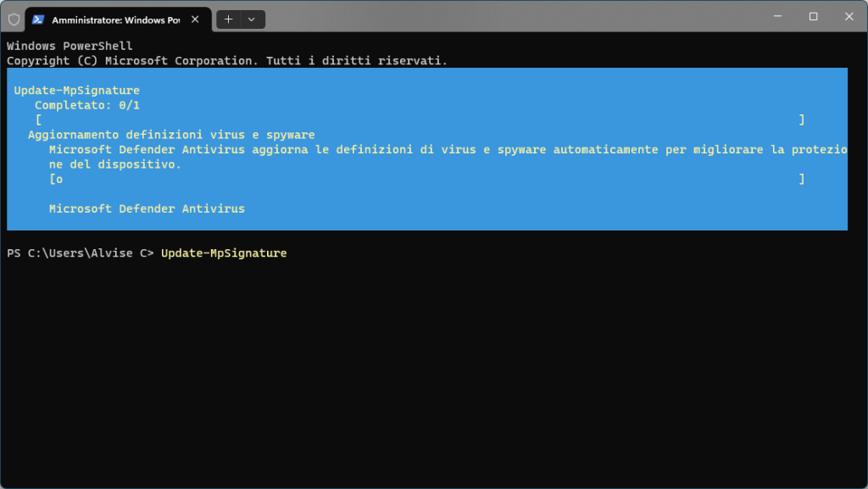This screenshot has width=868, height=489.
Task: Click the Copyright Microsoft Corporation line
Action: pos(226,61)
